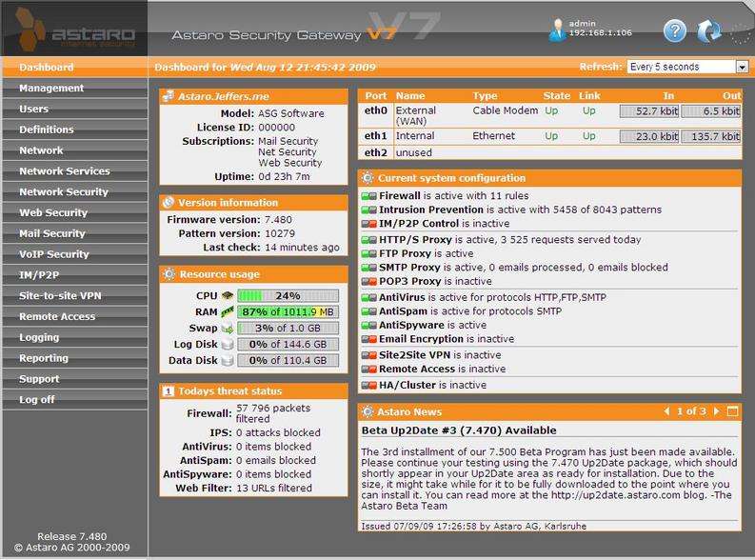Click the RAM module icon
This screenshot has height=560, width=755.
[228, 311]
